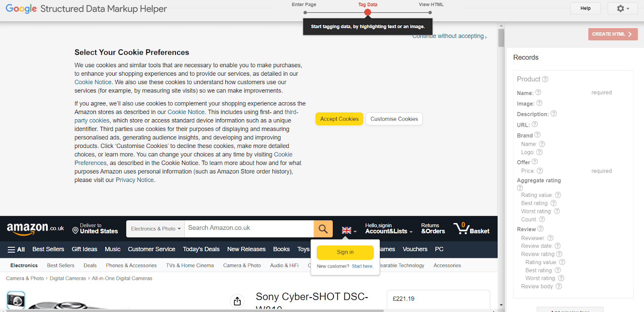The height and width of the screenshot is (312, 644).
Task: Click the Tag Data progress step marker
Action: (x=367, y=12)
